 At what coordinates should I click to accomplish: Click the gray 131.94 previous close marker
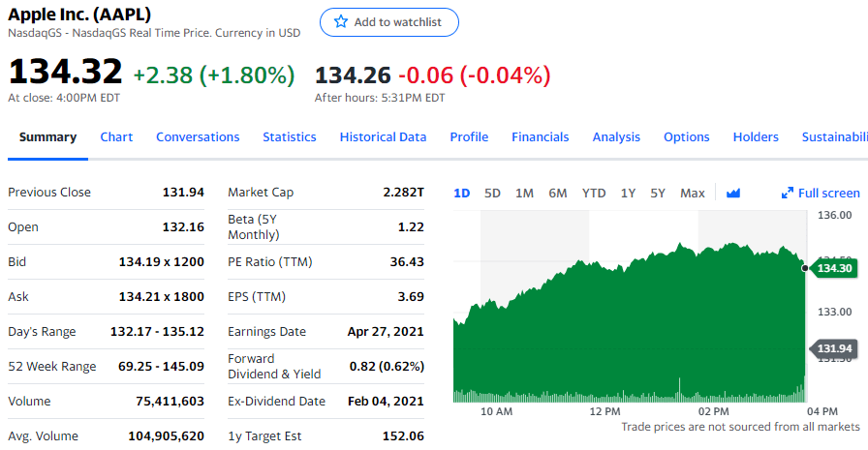834,348
